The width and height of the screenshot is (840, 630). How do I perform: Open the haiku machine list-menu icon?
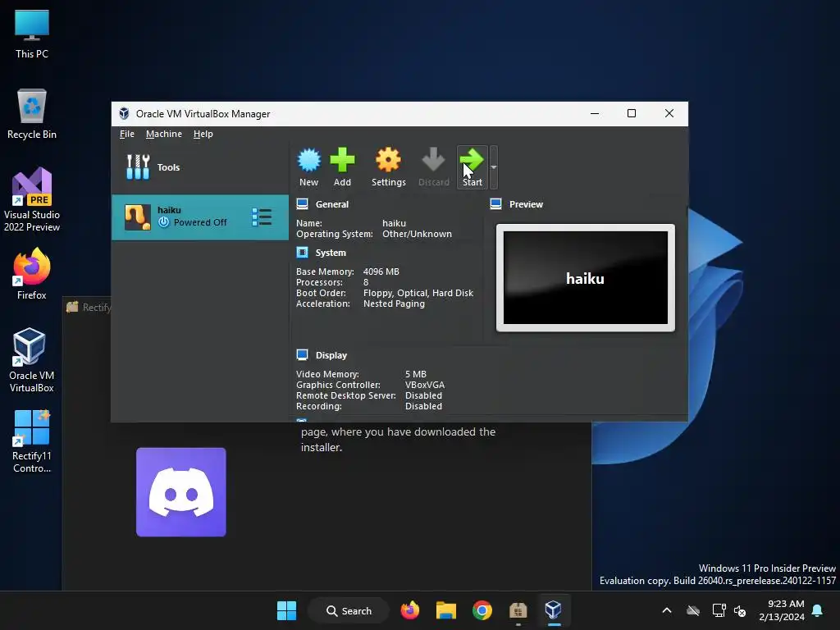click(x=262, y=217)
